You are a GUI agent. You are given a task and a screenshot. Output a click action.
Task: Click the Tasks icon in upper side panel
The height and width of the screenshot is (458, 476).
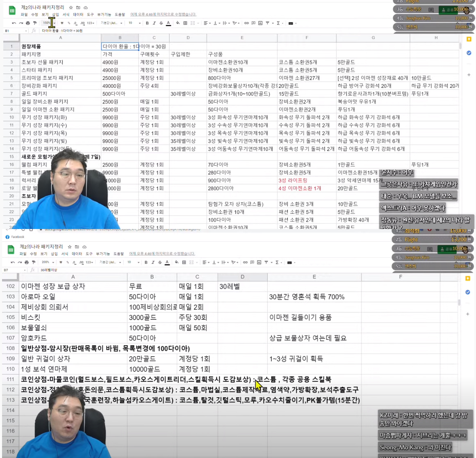[x=469, y=53]
